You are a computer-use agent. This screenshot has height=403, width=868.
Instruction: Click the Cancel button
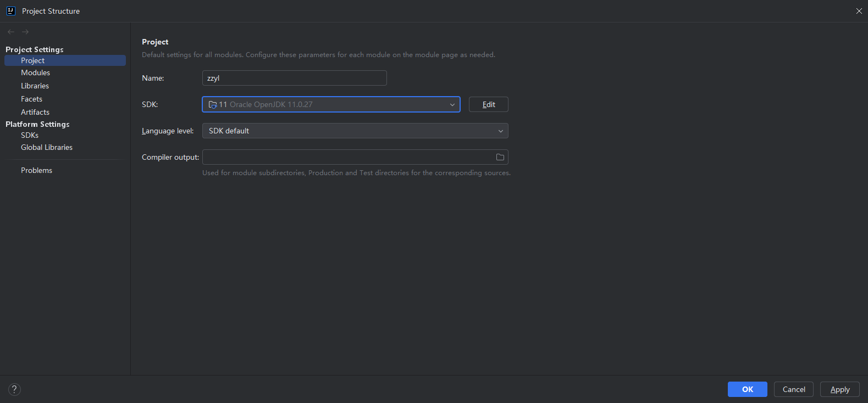tap(794, 389)
